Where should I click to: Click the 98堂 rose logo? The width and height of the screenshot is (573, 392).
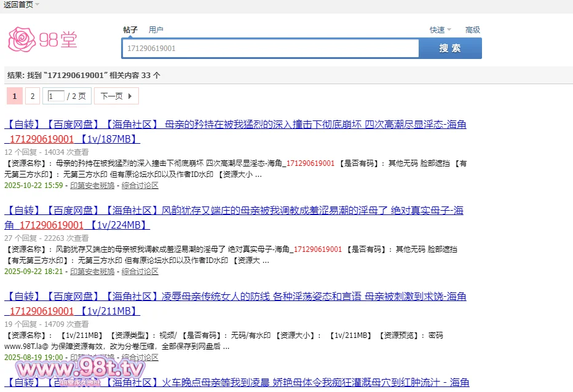42,40
